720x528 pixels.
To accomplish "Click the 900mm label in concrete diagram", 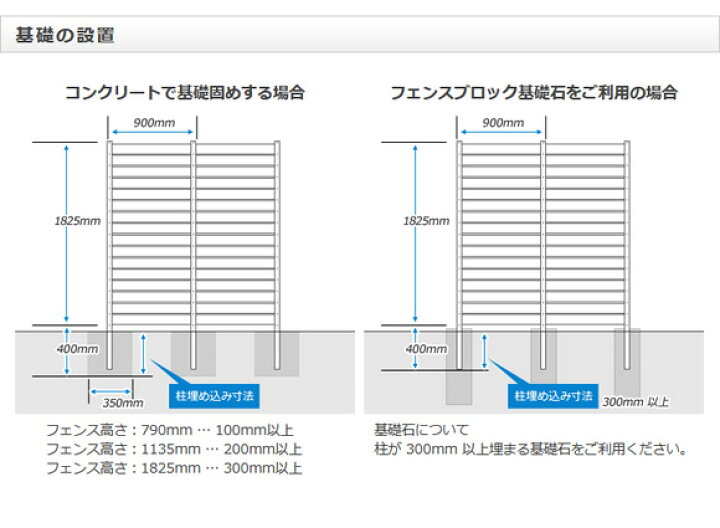I will [x=154, y=123].
